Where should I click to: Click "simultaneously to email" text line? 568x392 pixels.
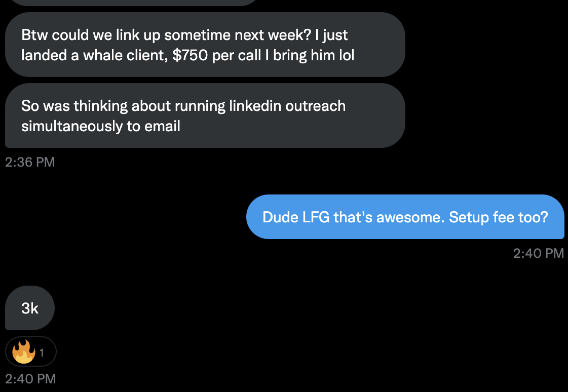point(101,126)
